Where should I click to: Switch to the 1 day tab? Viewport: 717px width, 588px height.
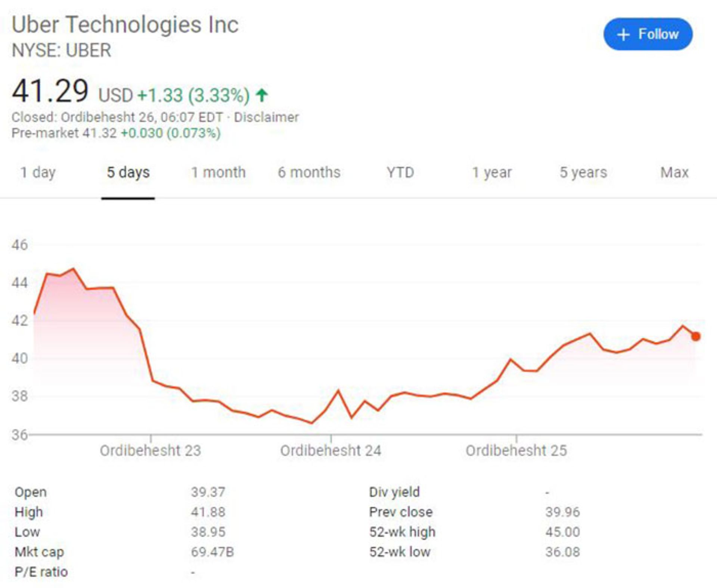(x=38, y=173)
